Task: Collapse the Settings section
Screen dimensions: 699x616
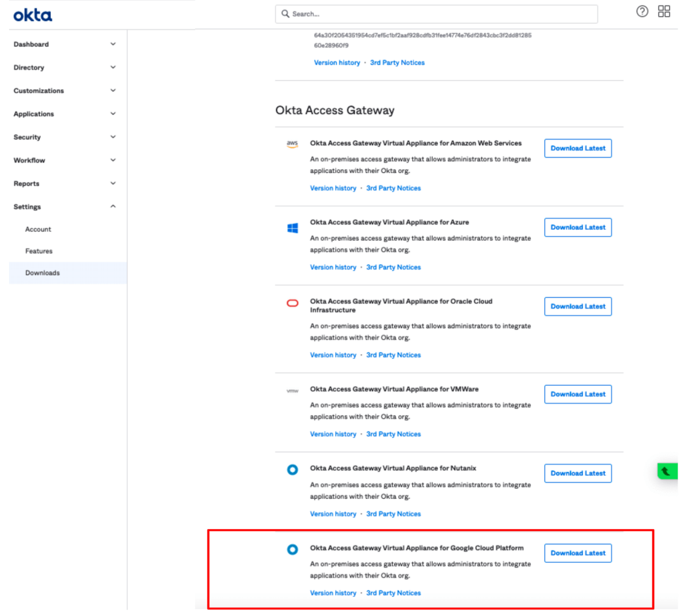Action: (x=113, y=207)
